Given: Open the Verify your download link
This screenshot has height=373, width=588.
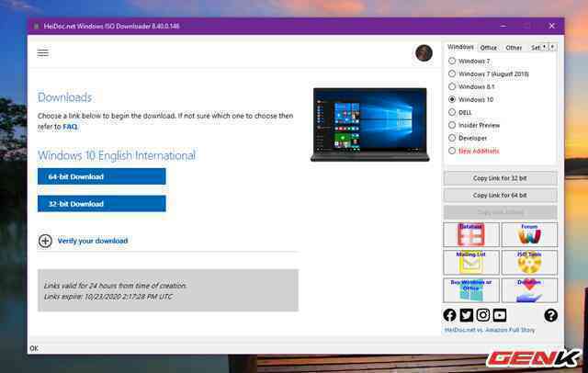Looking at the screenshot, I should point(93,241).
